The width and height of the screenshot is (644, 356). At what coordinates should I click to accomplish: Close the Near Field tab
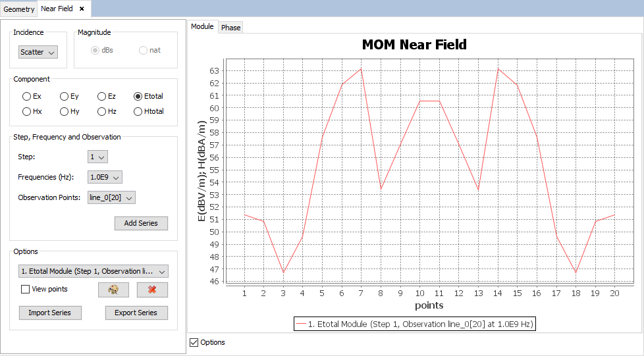[x=82, y=9]
